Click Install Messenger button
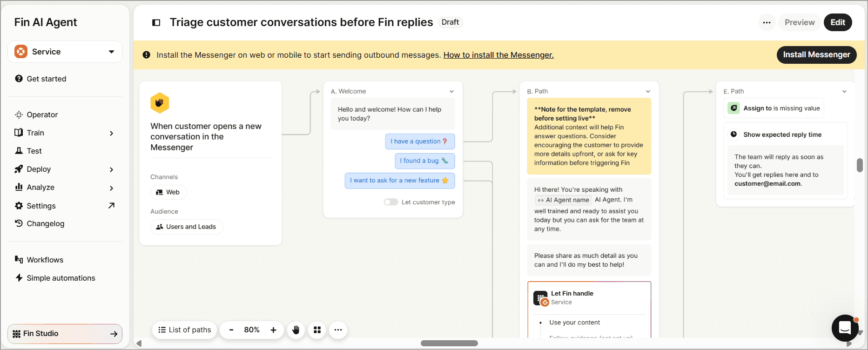Screen dimensions: 868x350 point(816,54)
